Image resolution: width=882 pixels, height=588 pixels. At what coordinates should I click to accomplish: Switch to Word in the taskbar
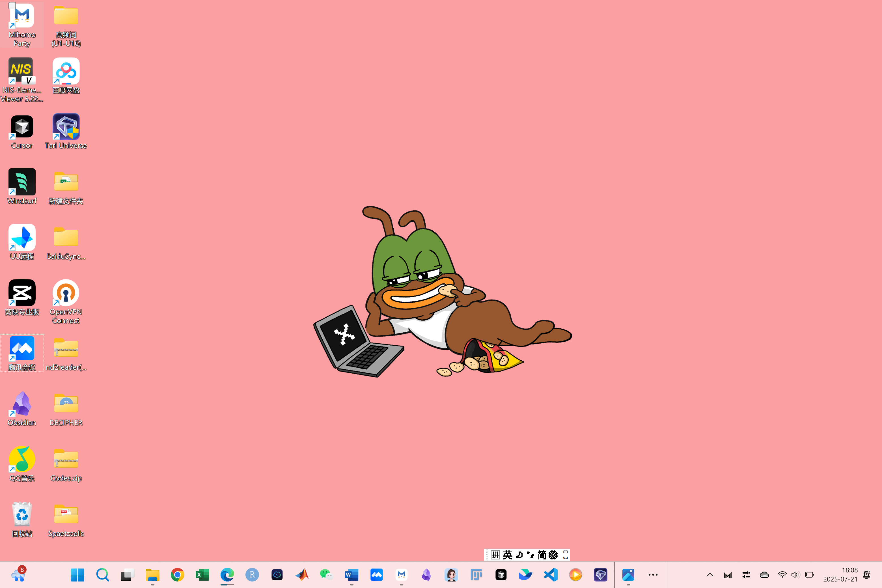click(351, 574)
